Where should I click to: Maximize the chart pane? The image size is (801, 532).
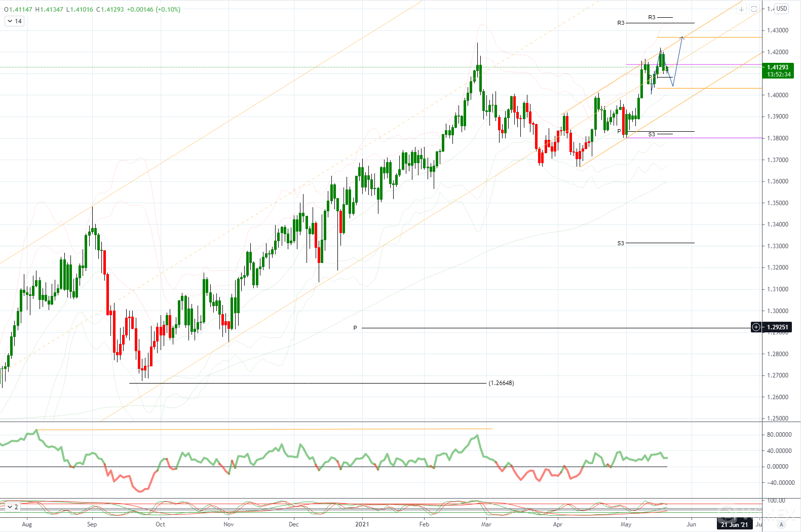(x=754, y=9)
